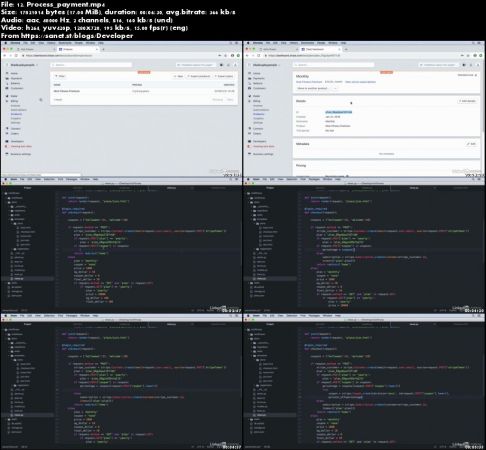
Task: Open the product row in products list frame
Action: coord(144,91)
